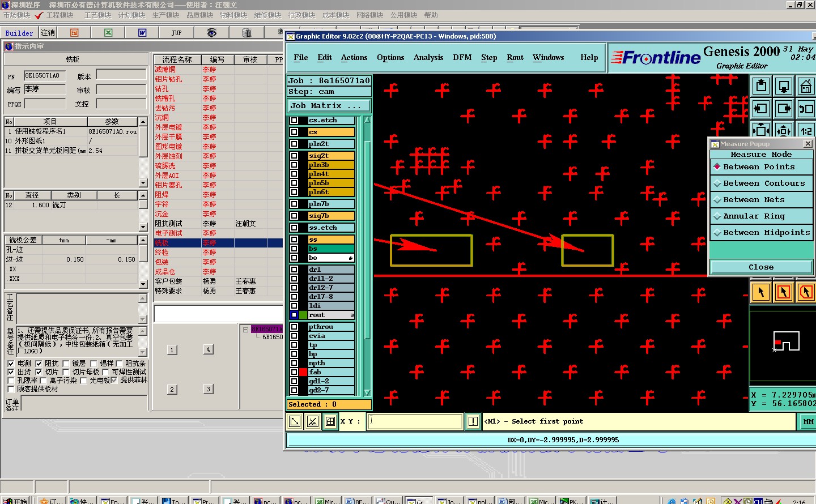
Task: Click the zoom out icon with outward arrows
Action: coord(784,130)
